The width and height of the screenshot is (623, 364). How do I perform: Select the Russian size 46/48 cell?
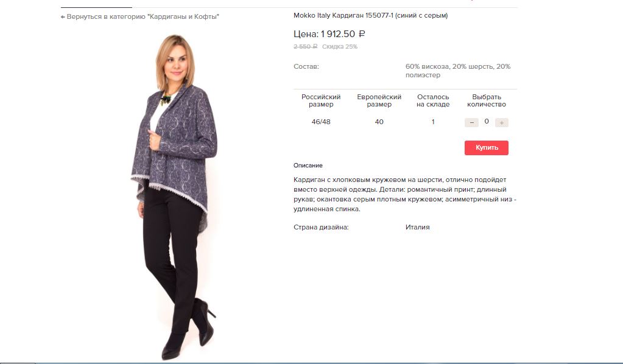[321, 122]
